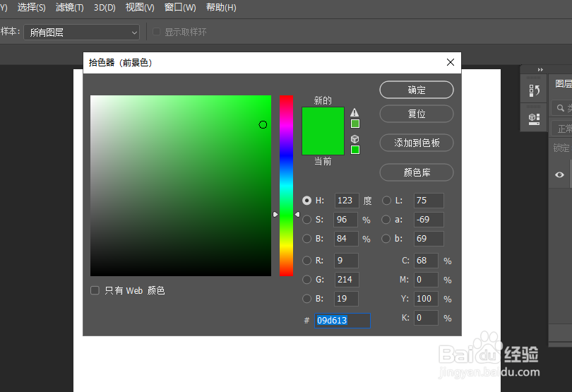Toggle layer visibility eye icon
The image size is (572, 392).
(x=559, y=175)
